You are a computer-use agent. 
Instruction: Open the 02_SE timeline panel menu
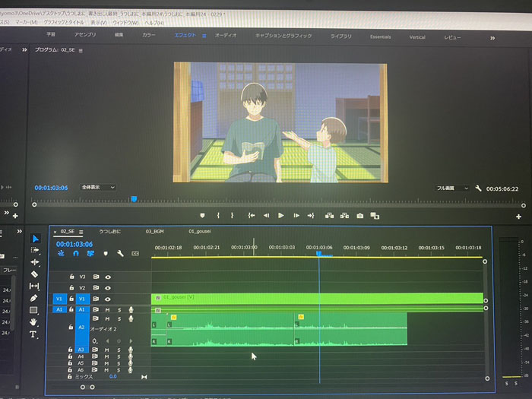coord(81,232)
